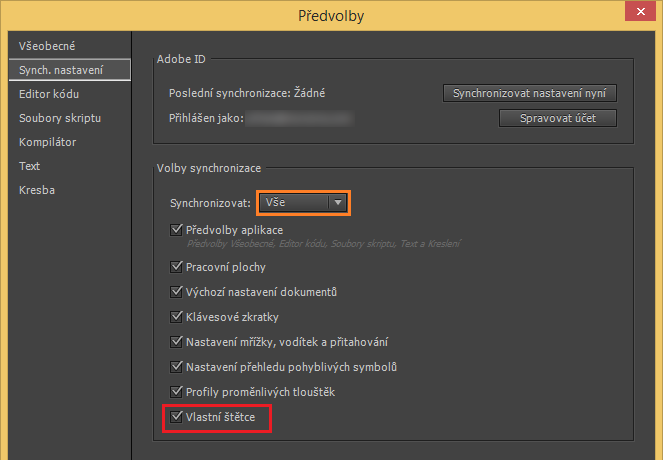Toggle the Předvolby aplikace checkbox
Screen dimensions: 663x460
tap(178, 230)
